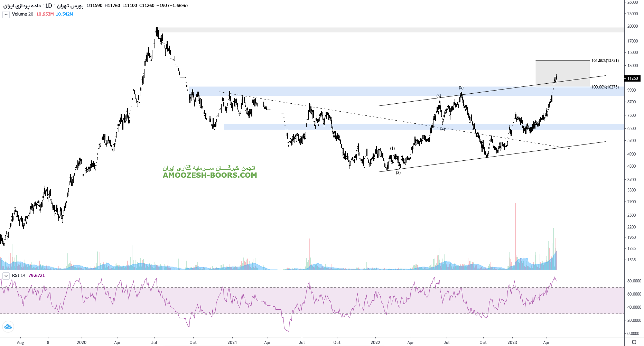Screen dimensions: 644x346
Task: Select the 1D timeframe in chart title
Action: tap(48, 6)
